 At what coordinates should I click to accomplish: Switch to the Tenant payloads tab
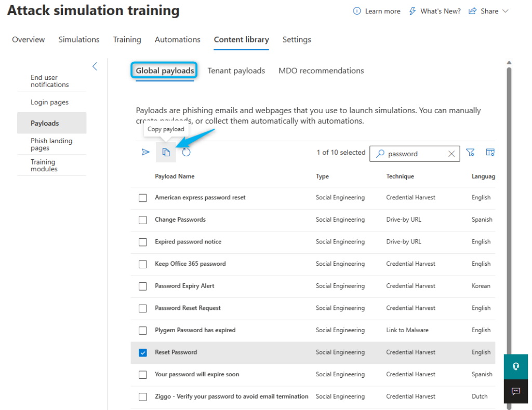[236, 71]
